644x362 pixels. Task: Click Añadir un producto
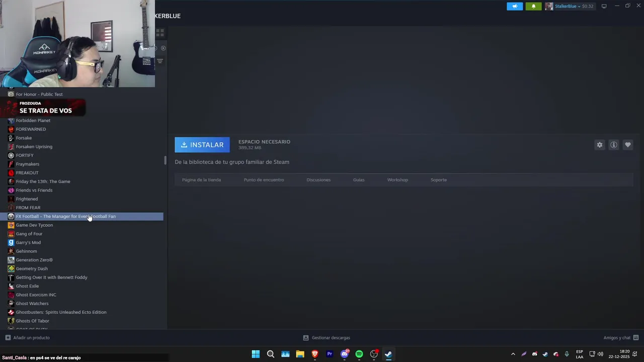pos(27,337)
